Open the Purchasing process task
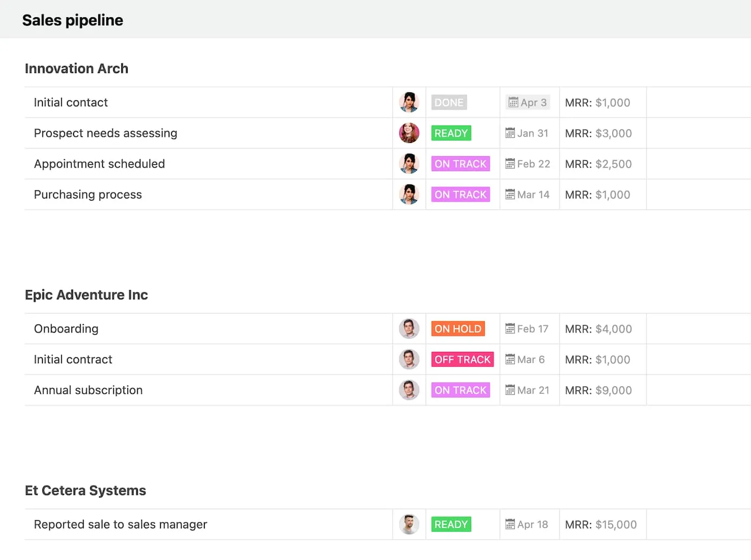The height and width of the screenshot is (560, 751). click(88, 195)
